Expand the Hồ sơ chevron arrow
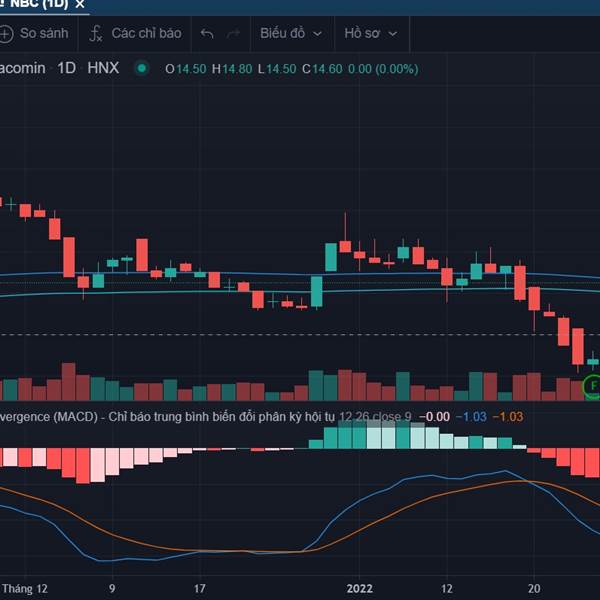The image size is (600, 600). click(x=393, y=34)
